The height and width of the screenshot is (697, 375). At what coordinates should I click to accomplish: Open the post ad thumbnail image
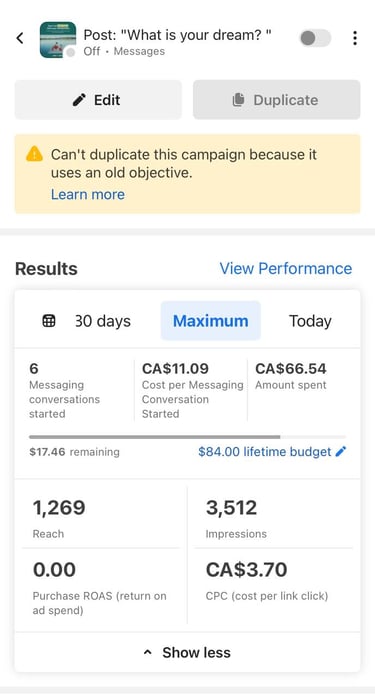click(58, 40)
